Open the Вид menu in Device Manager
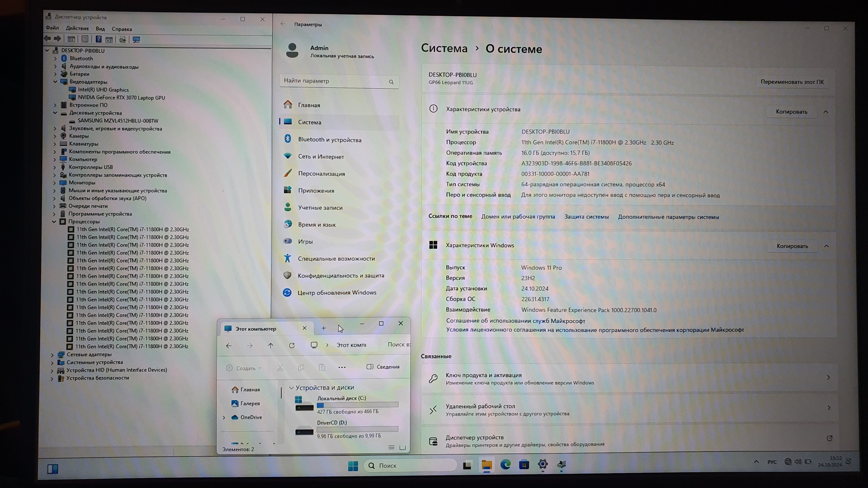Image resolution: width=868 pixels, height=488 pixels. pyautogui.click(x=100, y=29)
